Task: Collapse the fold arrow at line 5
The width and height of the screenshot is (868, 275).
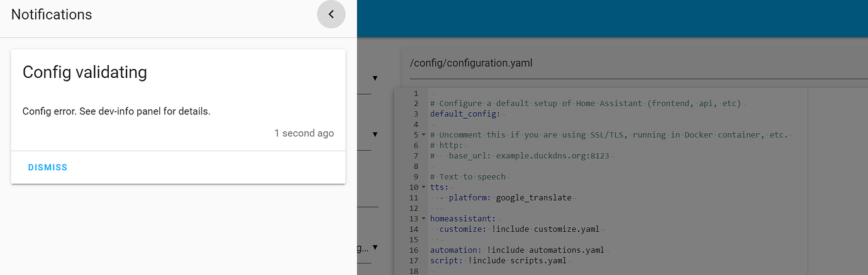Action: coord(424,135)
